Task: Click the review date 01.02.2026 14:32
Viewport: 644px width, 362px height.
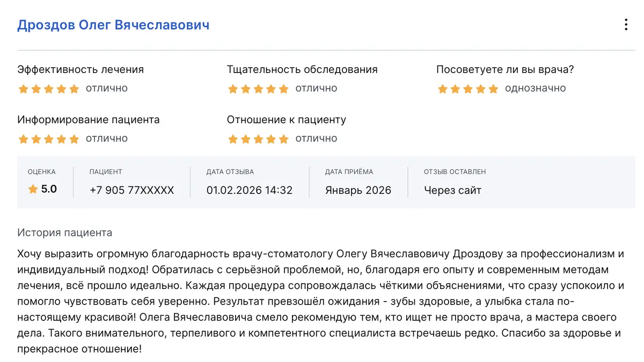Action: point(249,190)
